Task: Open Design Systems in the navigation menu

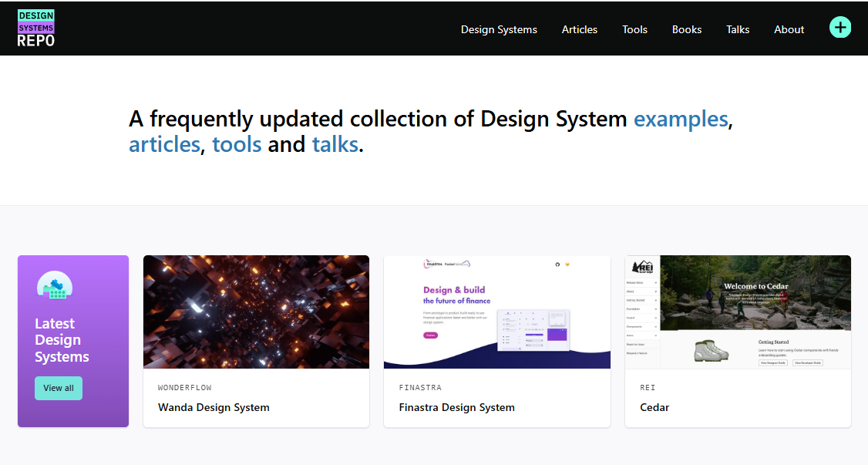Action: [499, 29]
